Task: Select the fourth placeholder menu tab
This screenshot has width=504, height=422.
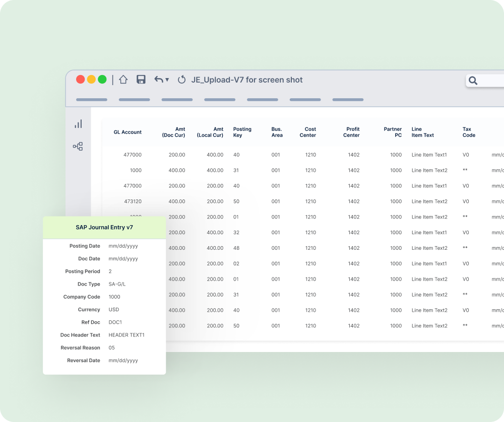Action: click(x=220, y=100)
